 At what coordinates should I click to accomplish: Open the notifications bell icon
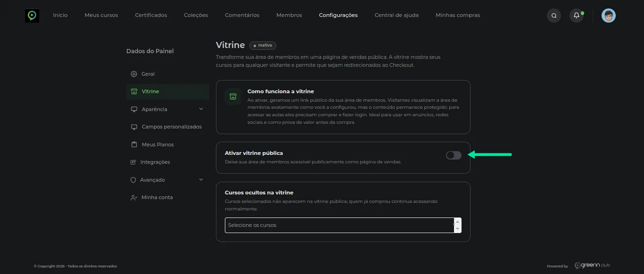point(577,16)
